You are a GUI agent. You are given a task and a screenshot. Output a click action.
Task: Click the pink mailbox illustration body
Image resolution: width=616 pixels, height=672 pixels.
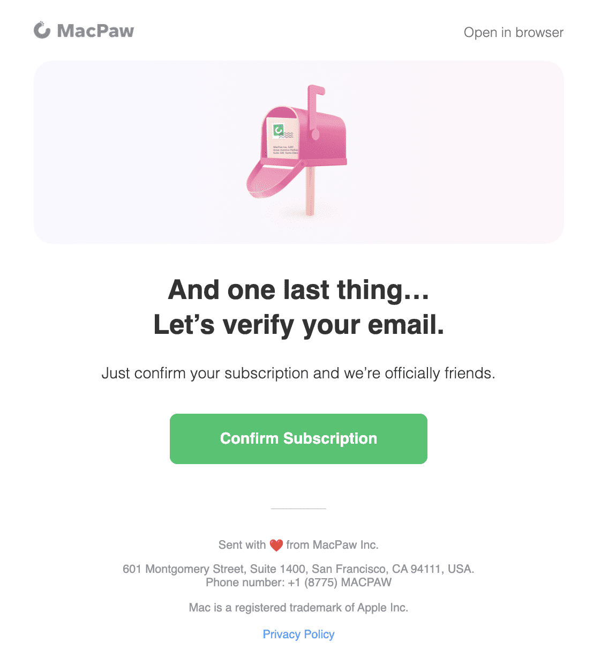click(x=327, y=137)
